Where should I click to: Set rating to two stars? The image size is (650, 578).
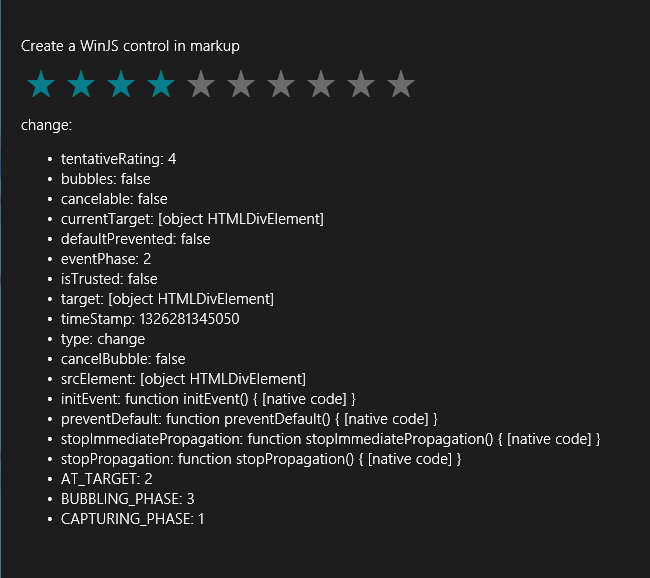tap(81, 85)
